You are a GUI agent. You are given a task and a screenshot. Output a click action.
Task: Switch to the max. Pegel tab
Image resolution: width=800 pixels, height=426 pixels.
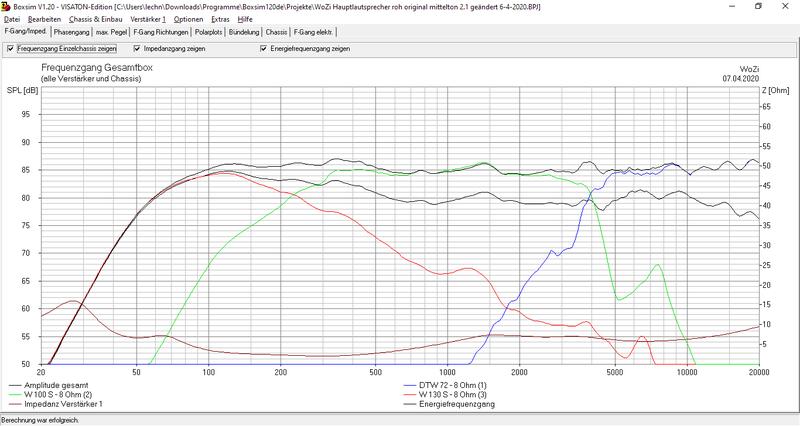[111, 32]
